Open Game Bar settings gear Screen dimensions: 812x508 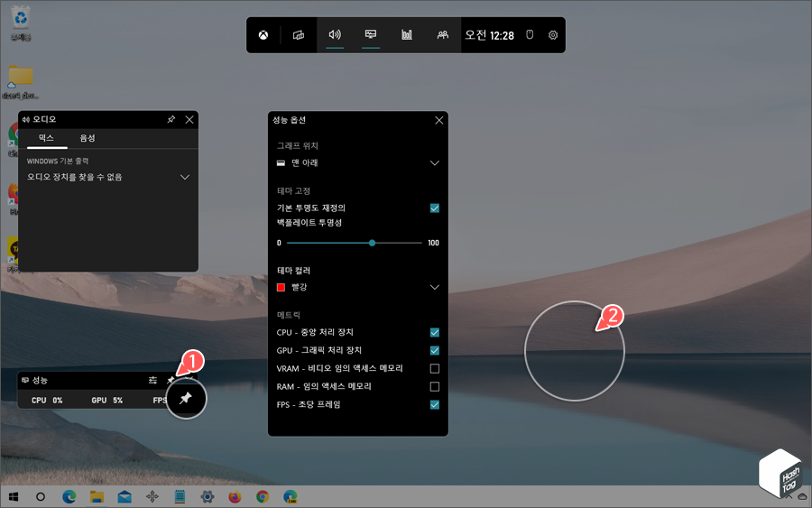pyautogui.click(x=553, y=35)
